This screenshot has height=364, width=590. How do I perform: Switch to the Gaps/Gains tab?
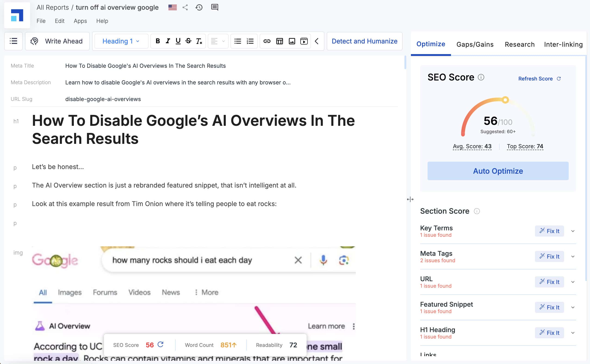click(475, 44)
